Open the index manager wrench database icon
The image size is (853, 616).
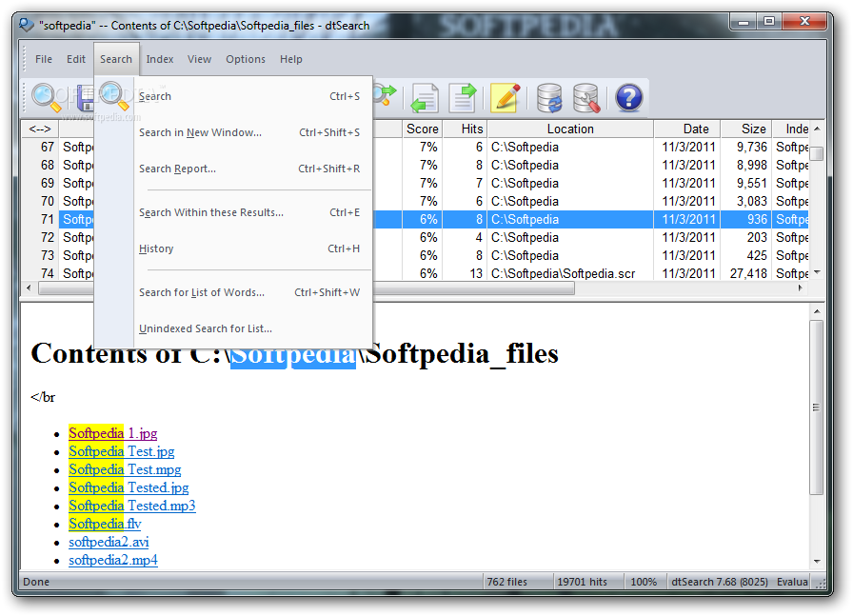[586, 98]
